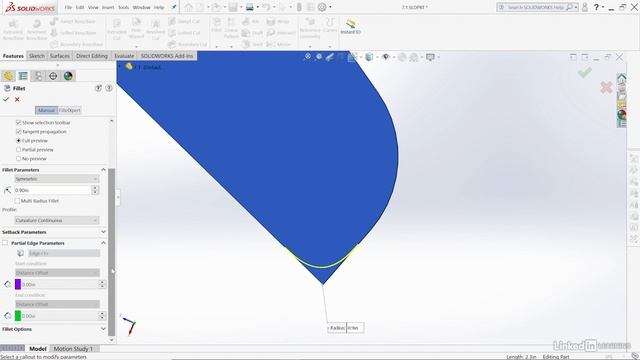Image resolution: width=640 pixels, height=360 pixels.
Task: Click the PropertyManager vertical scrollbar
Action: pyautogui.click(x=111, y=251)
